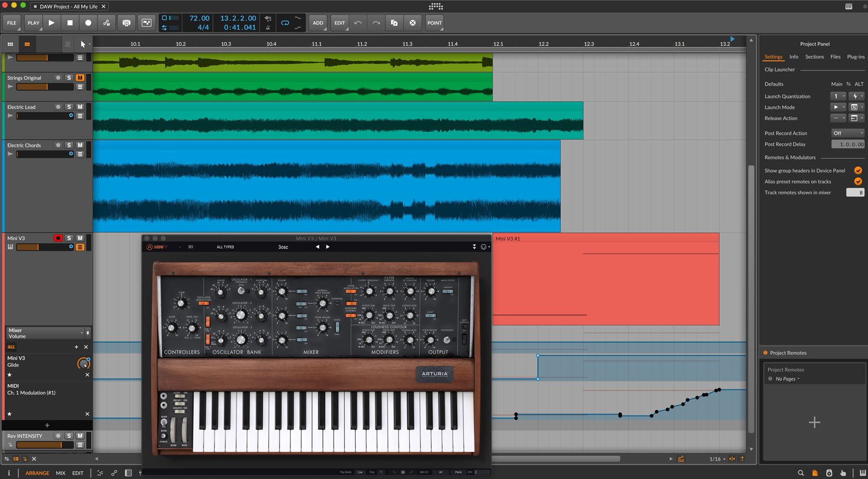Click the ADD button in the toolbar
This screenshot has height=479, width=868.
point(317,23)
